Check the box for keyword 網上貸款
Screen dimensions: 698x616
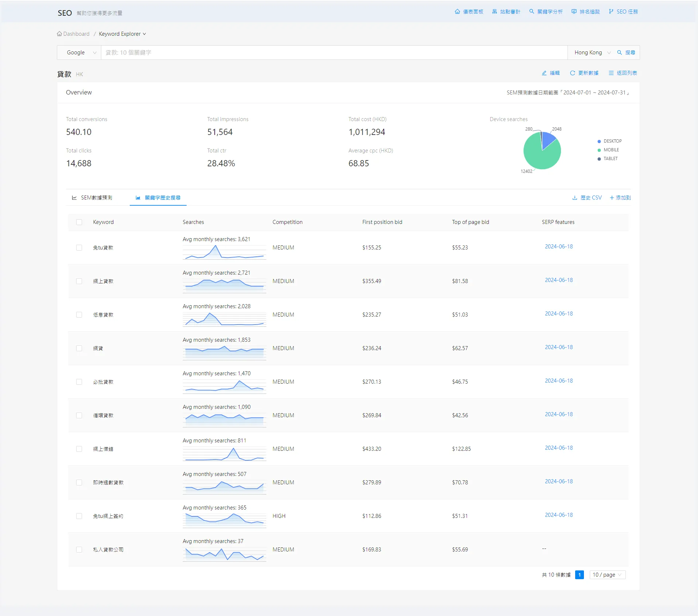79,281
